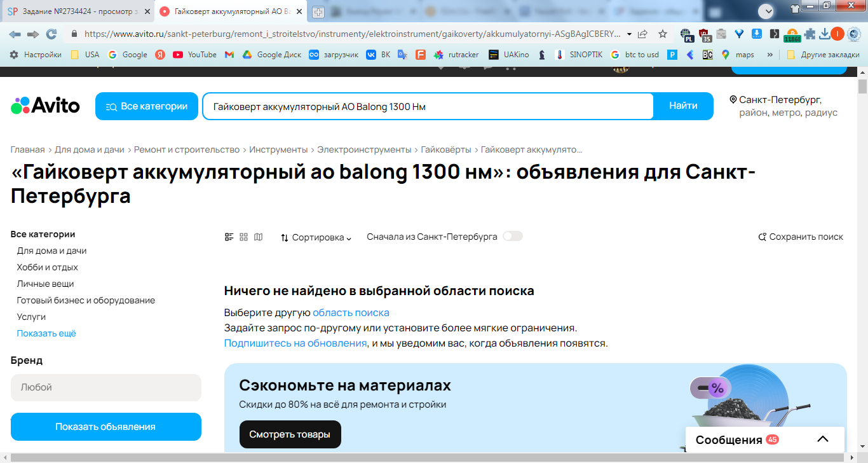Select the 'Гайковерт аккумуляторный' browser tab
Screen dimensions: 868x463
pyautogui.click(x=229, y=11)
